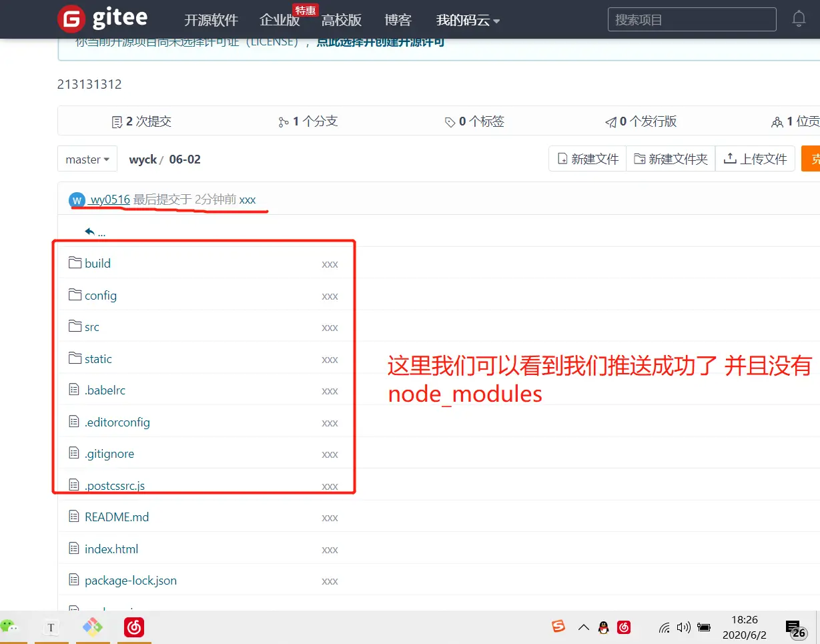Open the wyck breadcrumb link
The height and width of the screenshot is (644, 820).
click(x=143, y=159)
